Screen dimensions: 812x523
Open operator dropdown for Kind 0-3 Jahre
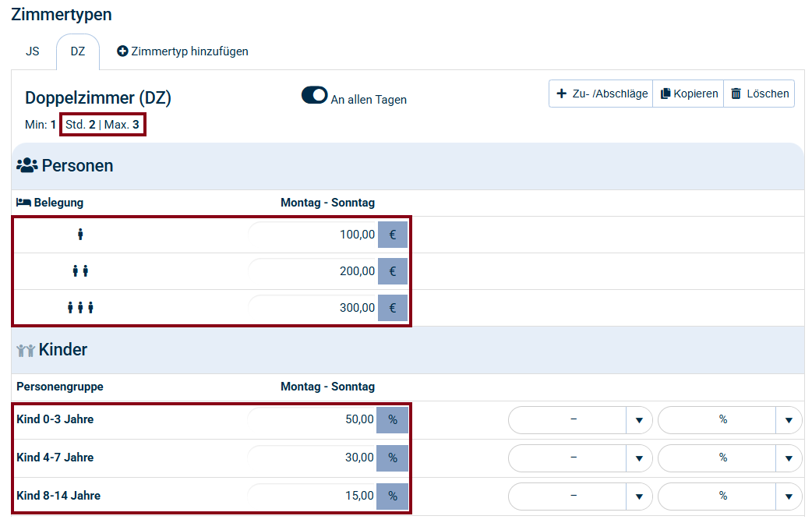click(638, 420)
